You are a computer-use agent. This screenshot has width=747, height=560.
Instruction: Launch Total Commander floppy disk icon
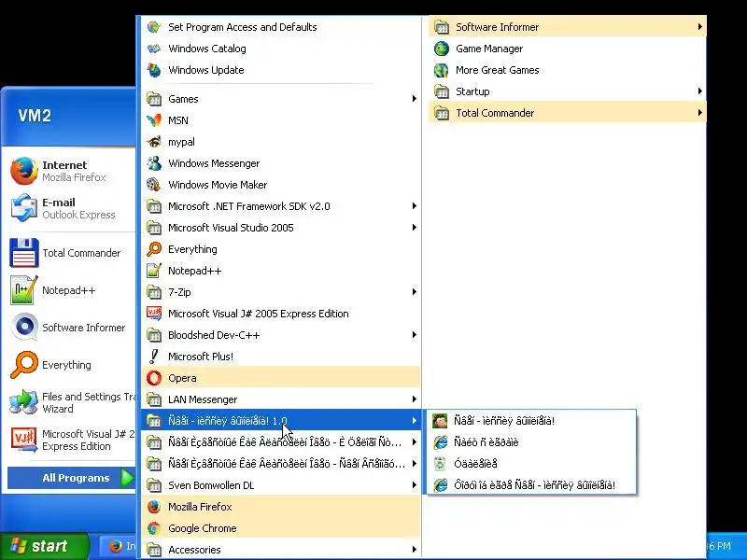(x=24, y=253)
